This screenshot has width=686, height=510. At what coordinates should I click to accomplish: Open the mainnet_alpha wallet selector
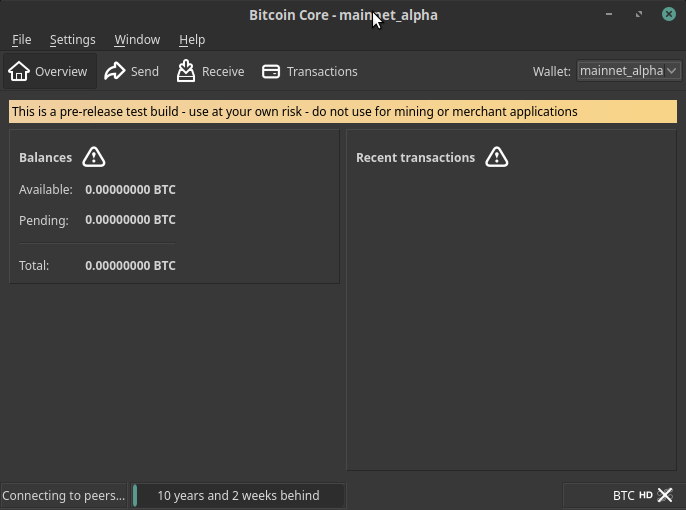click(x=629, y=71)
